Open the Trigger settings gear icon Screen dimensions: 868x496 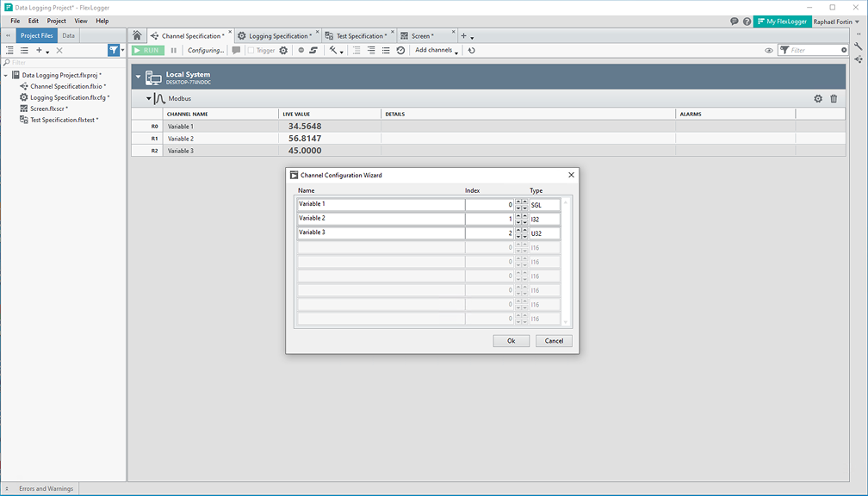tap(283, 50)
